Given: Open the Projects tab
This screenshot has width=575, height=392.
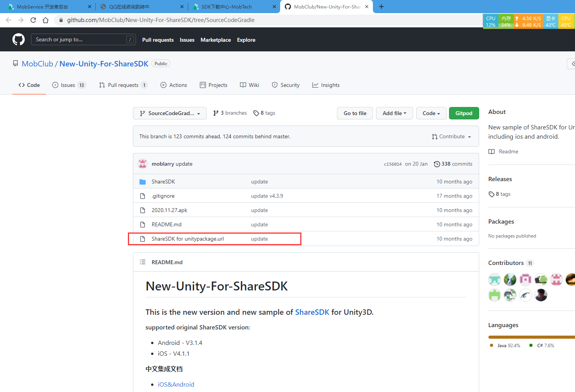Looking at the screenshot, I should point(214,85).
